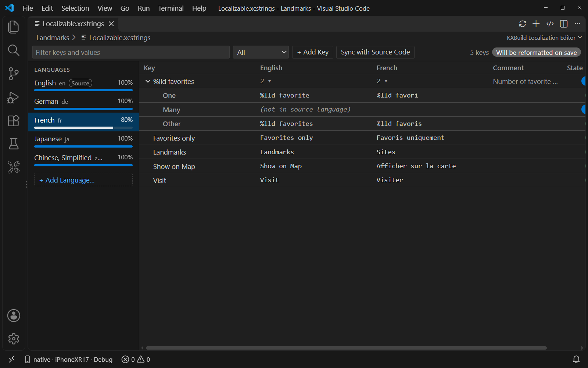Open KXBuild Localization Editor dropdown
This screenshot has height=368, width=588.
click(x=544, y=38)
